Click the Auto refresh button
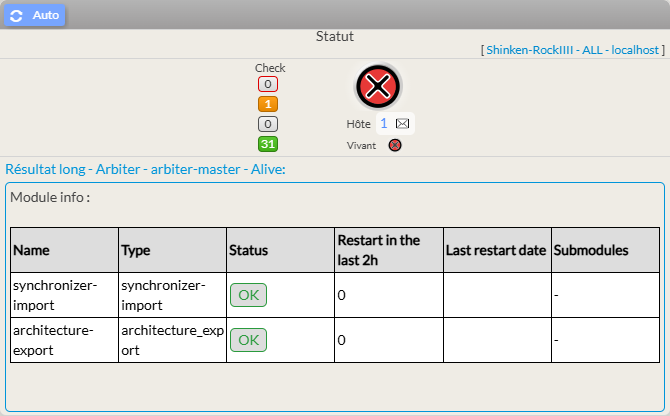Screen dimensions: 670x416 click(x=37, y=16)
